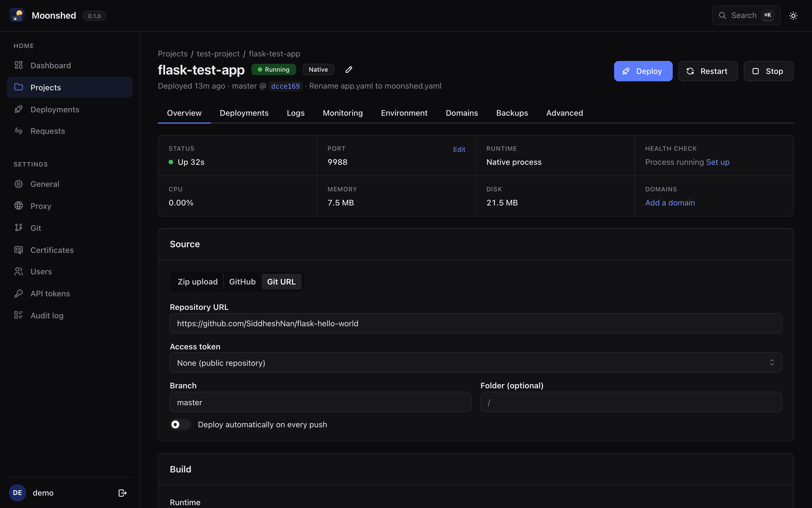Select Projects folder icon in sidebar

pyautogui.click(x=18, y=87)
